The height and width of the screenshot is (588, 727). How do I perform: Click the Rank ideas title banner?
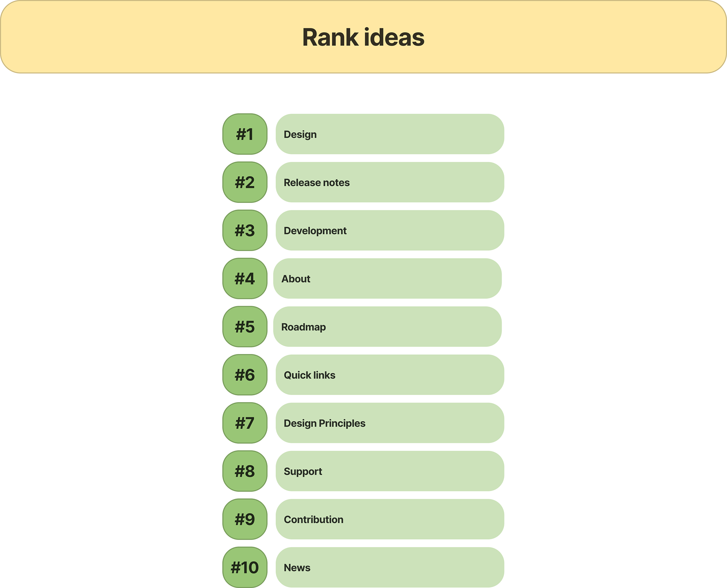(x=363, y=37)
